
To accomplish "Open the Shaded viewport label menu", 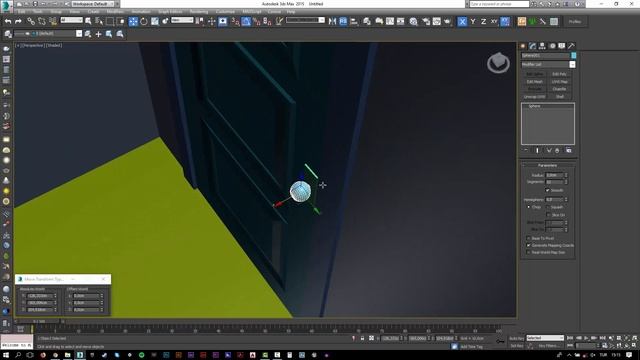I will point(54,45).
